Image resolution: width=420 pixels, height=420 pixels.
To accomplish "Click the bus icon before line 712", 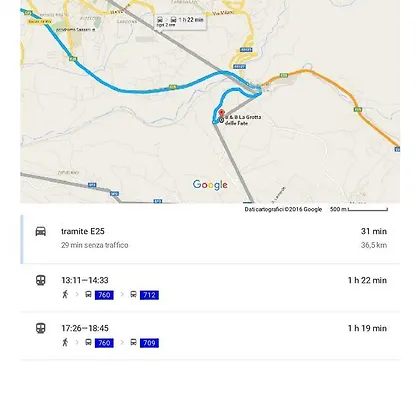I will pos(133,294).
